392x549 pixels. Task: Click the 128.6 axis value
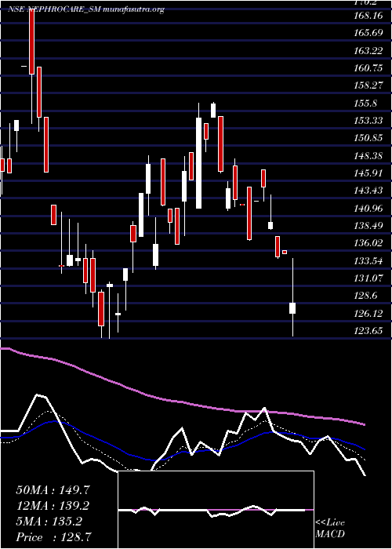(365, 296)
